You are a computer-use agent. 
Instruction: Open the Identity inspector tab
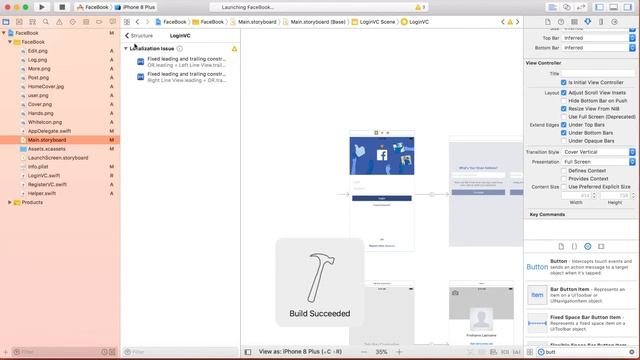[574, 22]
